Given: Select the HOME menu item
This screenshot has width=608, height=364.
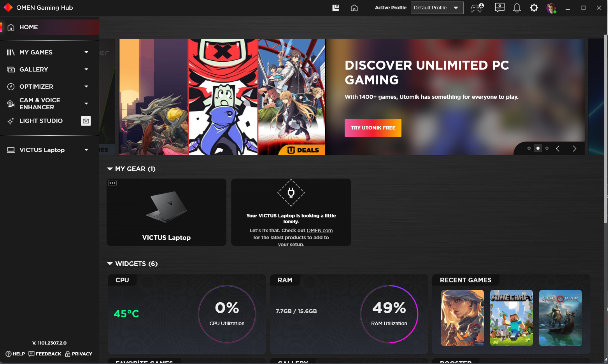Looking at the screenshot, I should [49, 27].
